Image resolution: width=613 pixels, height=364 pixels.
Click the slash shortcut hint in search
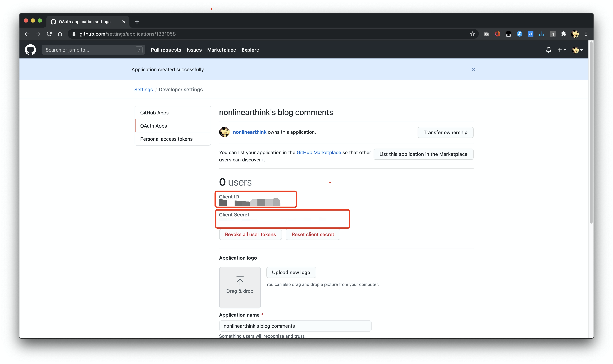(x=139, y=50)
